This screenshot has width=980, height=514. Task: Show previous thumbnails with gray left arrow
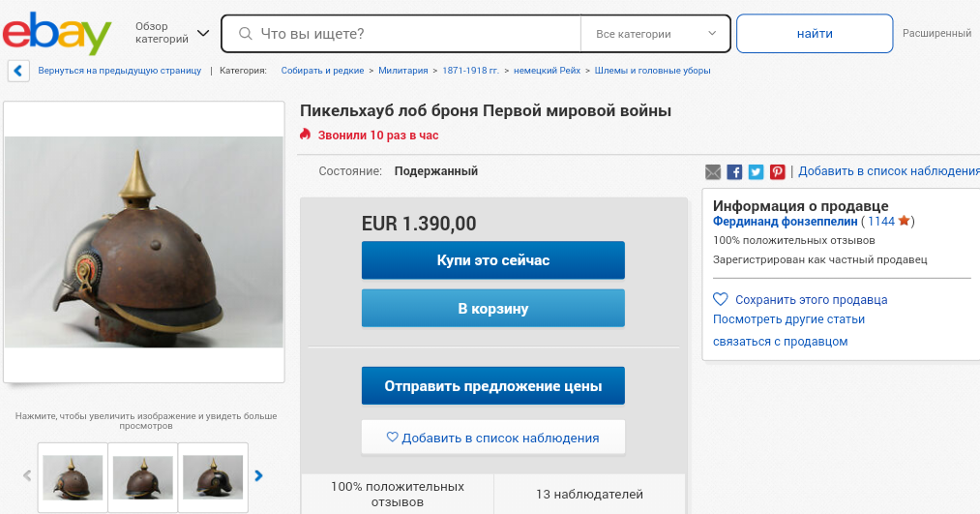(27, 476)
